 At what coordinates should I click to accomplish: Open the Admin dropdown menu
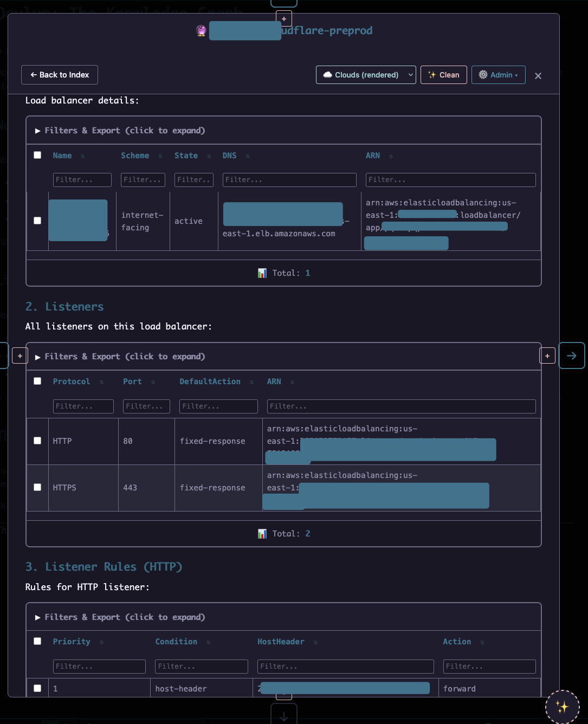pos(498,75)
